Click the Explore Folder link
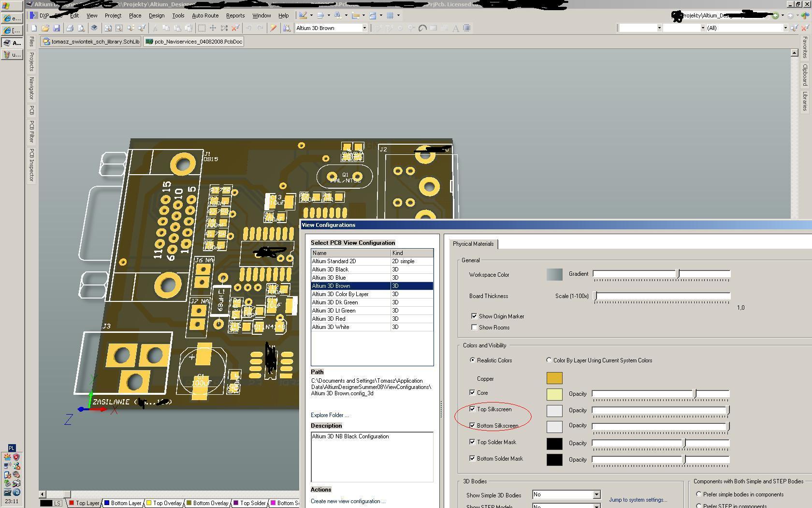 [330, 415]
